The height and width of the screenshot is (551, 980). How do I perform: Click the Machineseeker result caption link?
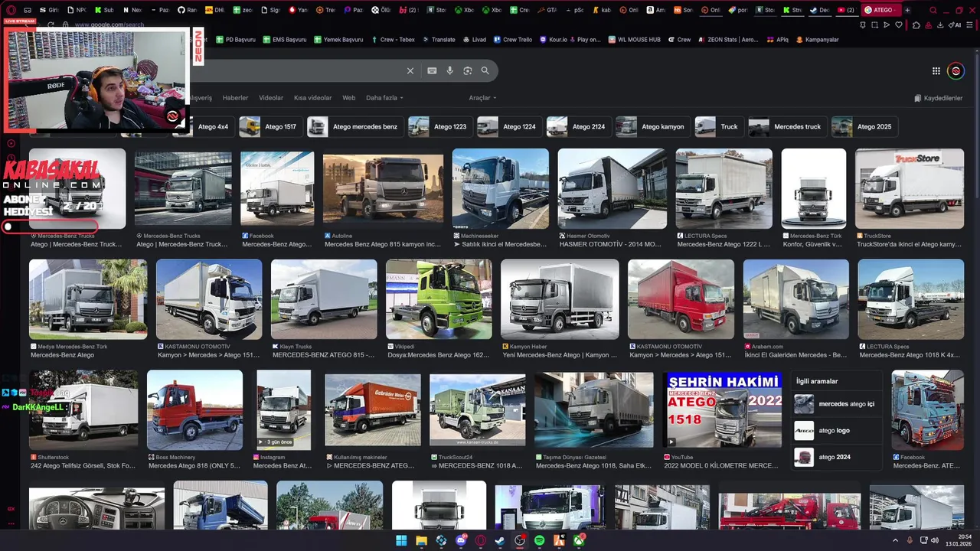click(500, 245)
